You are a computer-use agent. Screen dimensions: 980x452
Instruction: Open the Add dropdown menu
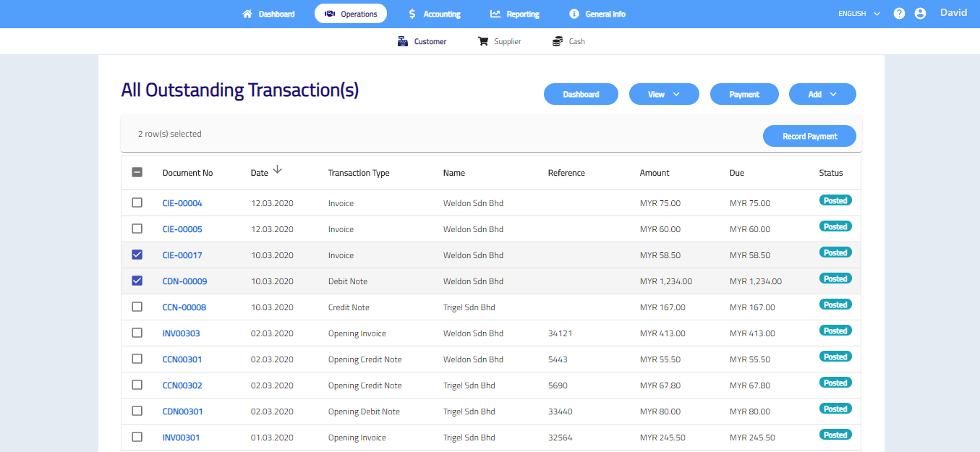pos(822,94)
